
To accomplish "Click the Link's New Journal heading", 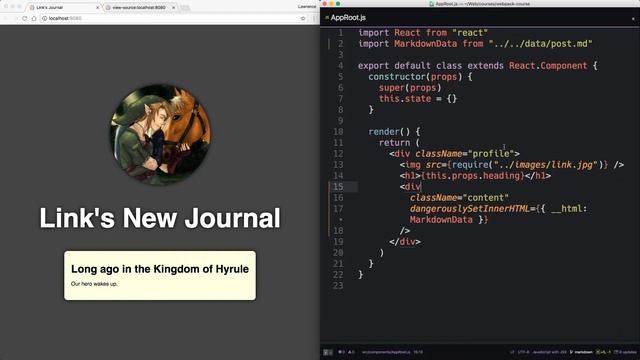I will pos(160,218).
